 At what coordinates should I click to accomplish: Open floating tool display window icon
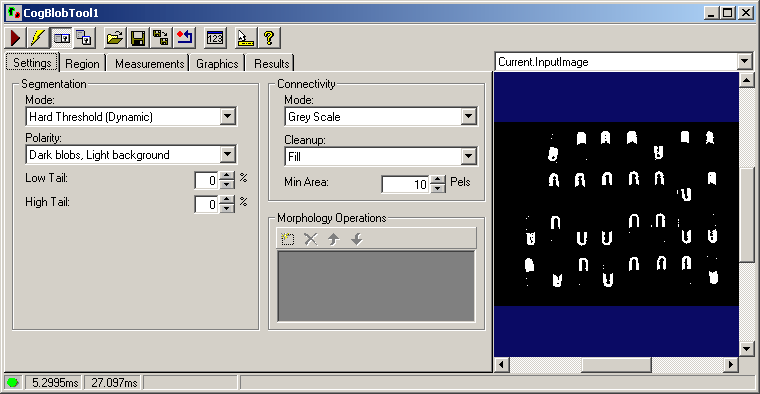84,38
